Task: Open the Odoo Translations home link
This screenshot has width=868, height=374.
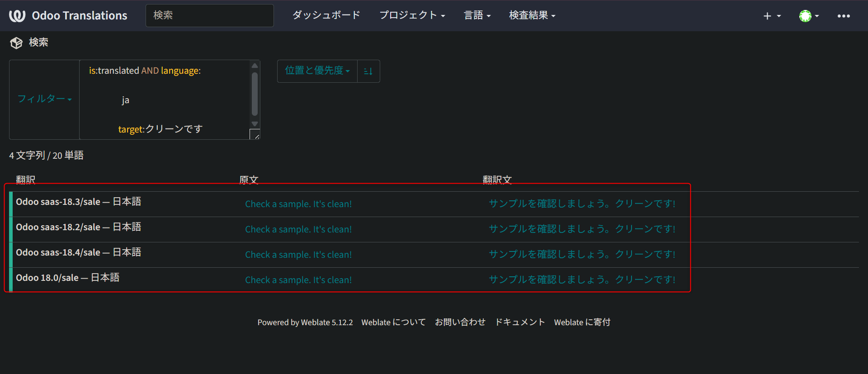Action: coord(80,16)
